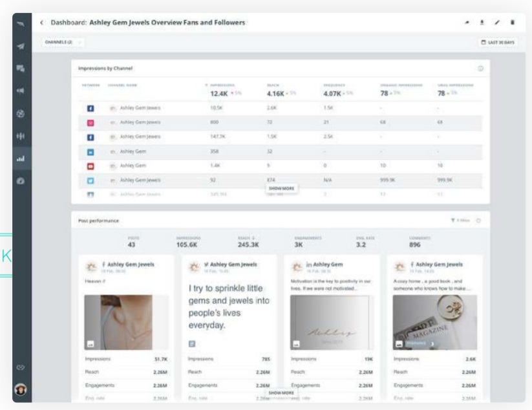Select the 43 posts summary value
This screenshot has height=410, width=532.
coord(131,244)
